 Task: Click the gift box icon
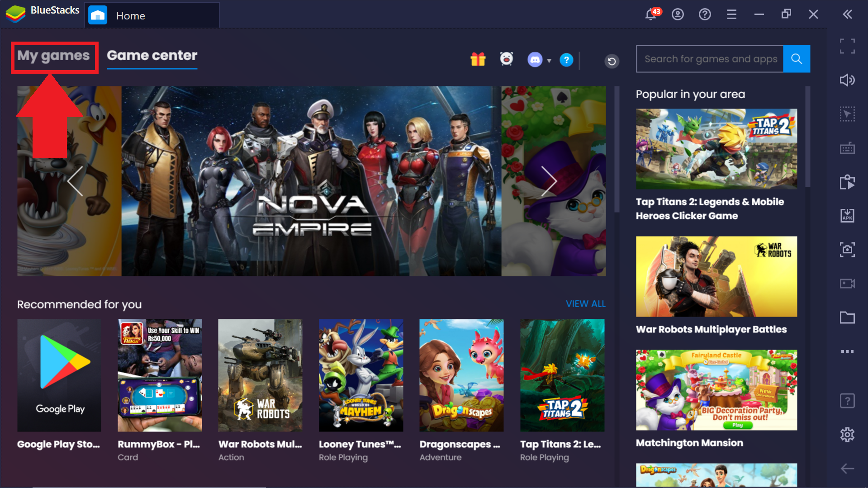click(478, 59)
